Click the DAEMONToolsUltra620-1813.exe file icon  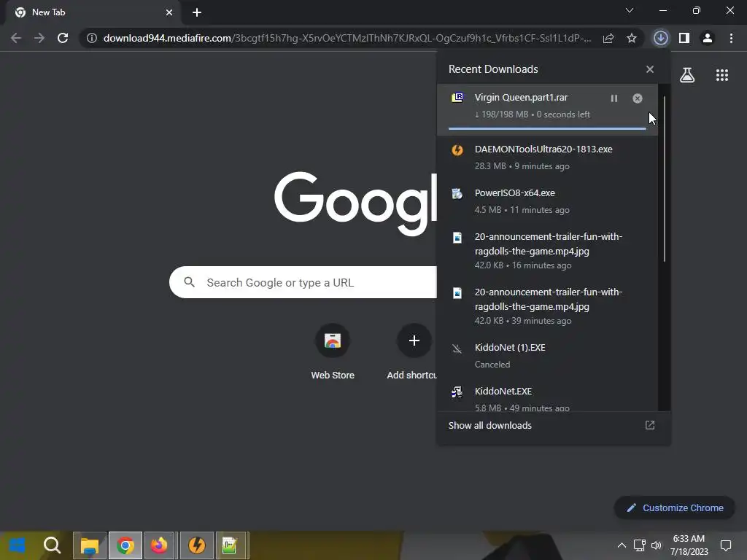click(x=457, y=150)
